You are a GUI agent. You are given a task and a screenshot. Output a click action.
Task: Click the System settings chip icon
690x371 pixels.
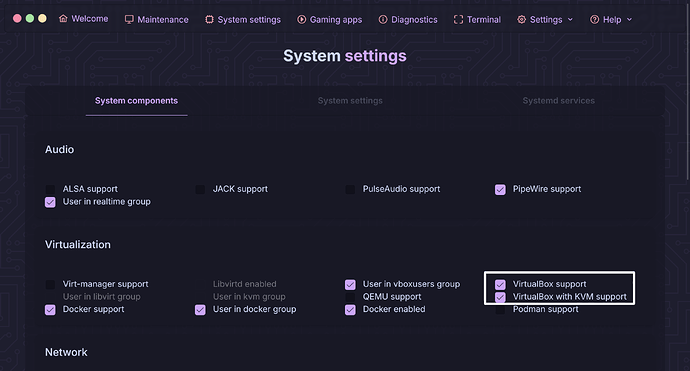(x=209, y=19)
